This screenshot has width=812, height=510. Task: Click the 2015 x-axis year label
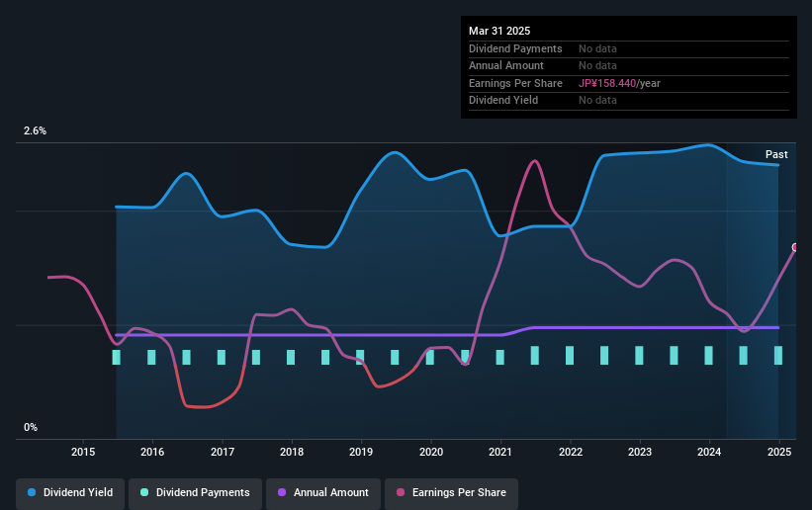click(83, 452)
